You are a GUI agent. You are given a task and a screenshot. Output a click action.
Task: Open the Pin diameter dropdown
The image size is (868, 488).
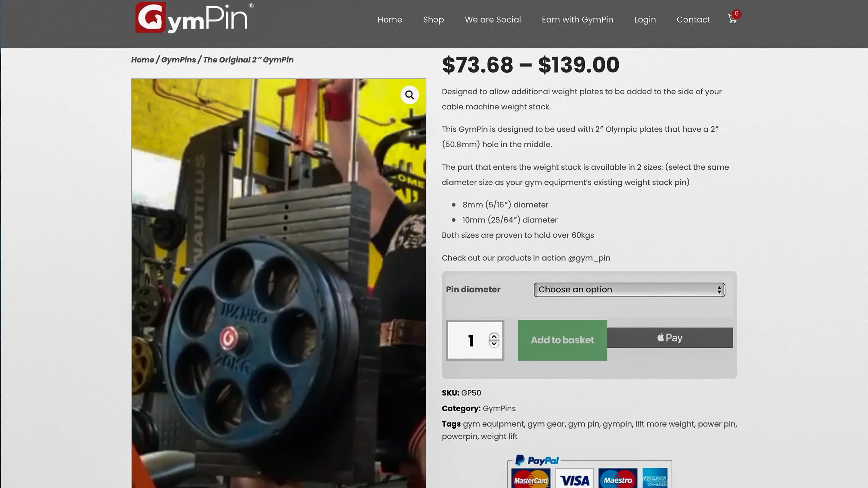(x=629, y=289)
